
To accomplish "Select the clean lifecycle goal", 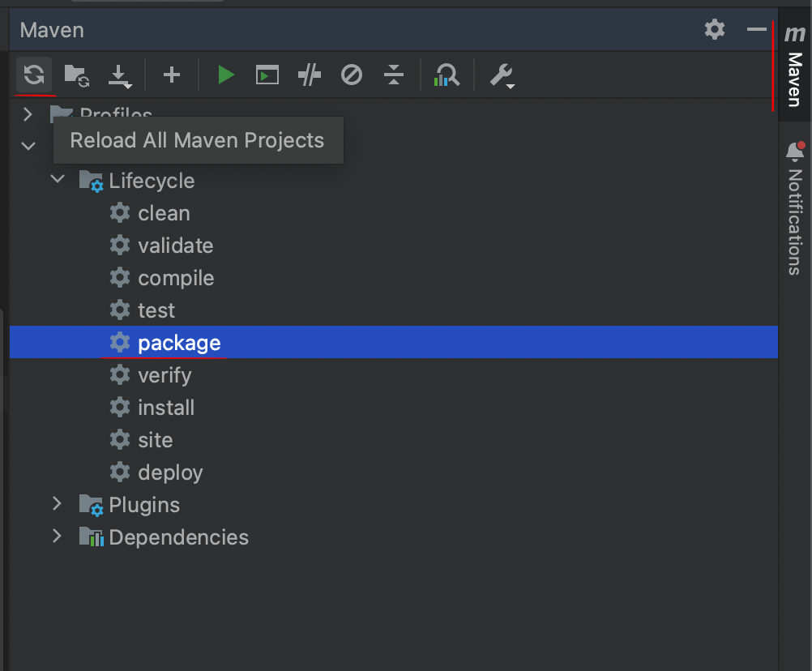I will coord(150,213).
